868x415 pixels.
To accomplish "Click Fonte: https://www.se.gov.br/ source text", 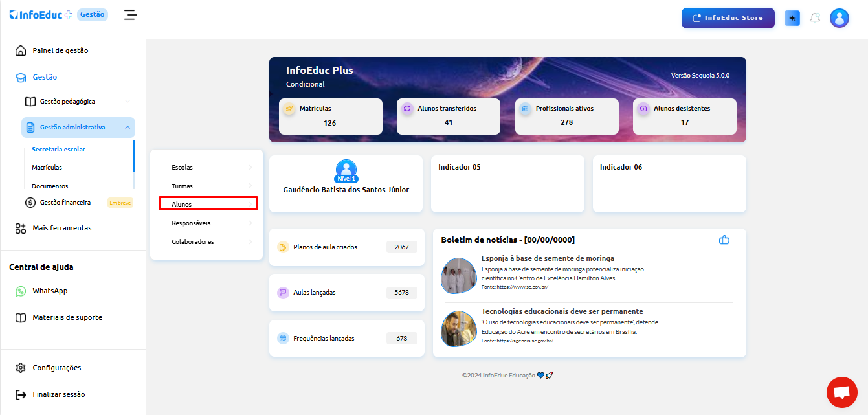I will click(x=515, y=287).
